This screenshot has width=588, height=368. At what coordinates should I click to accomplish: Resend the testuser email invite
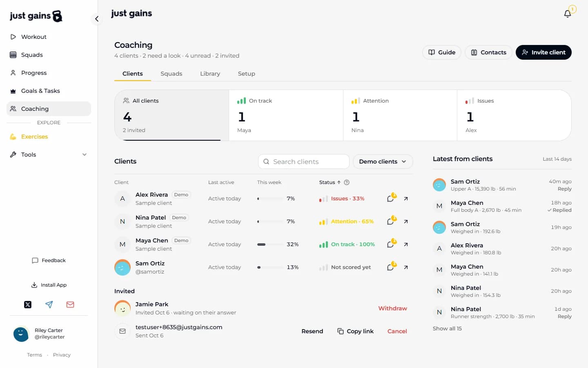coord(312,331)
